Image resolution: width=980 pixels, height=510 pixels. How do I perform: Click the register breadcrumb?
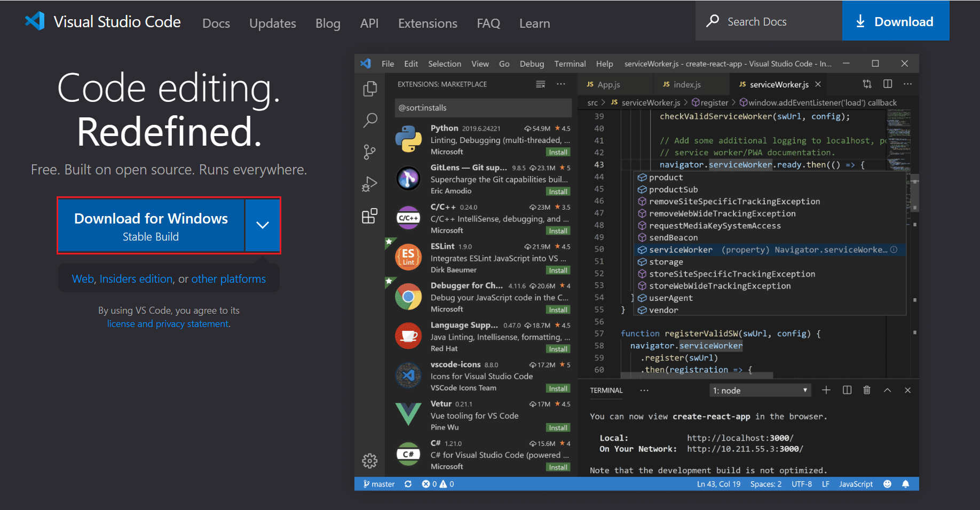710,102
